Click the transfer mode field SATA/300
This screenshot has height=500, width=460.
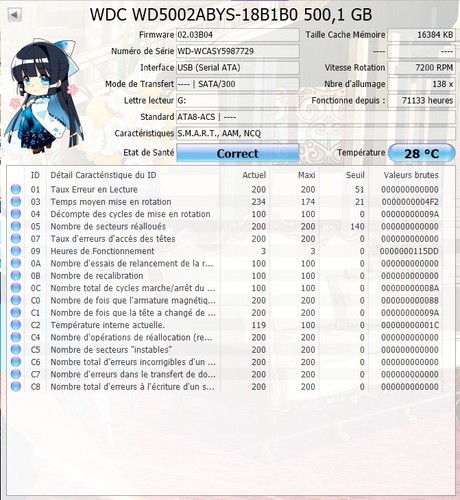(x=238, y=84)
